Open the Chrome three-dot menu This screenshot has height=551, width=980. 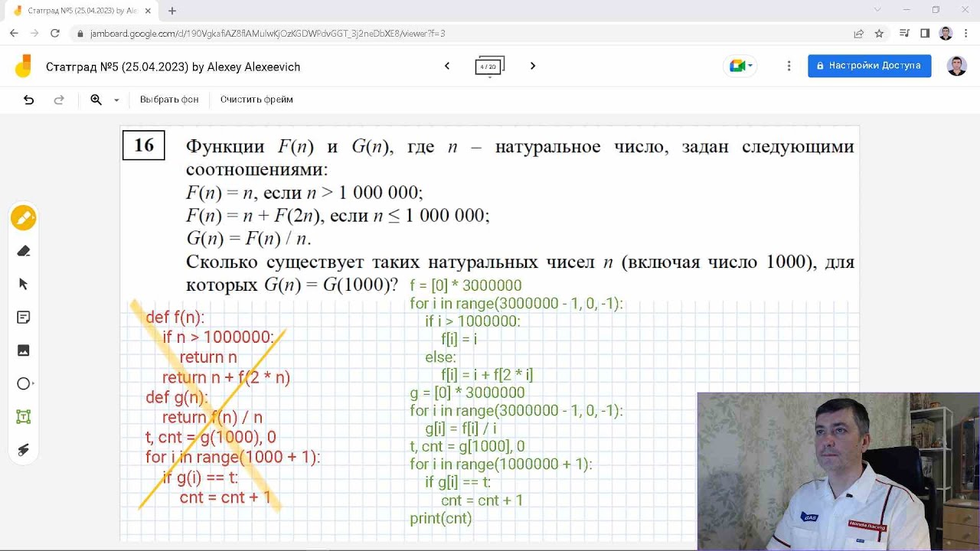pyautogui.click(x=966, y=34)
